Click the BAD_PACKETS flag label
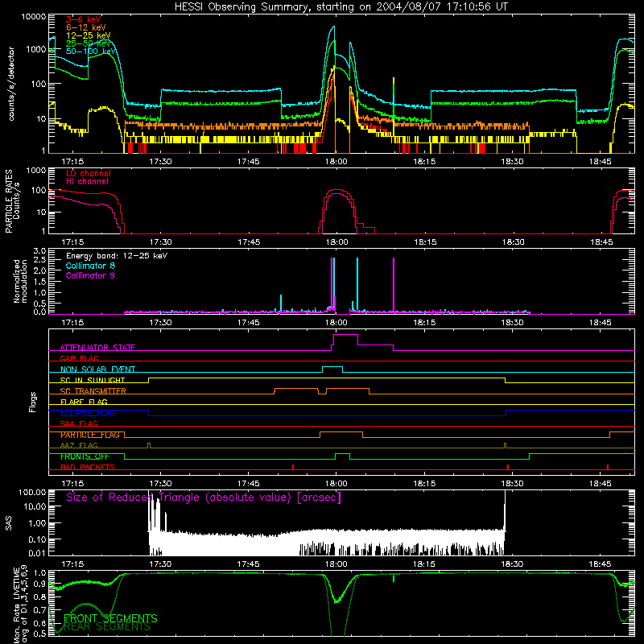 click(x=88, y=468)
